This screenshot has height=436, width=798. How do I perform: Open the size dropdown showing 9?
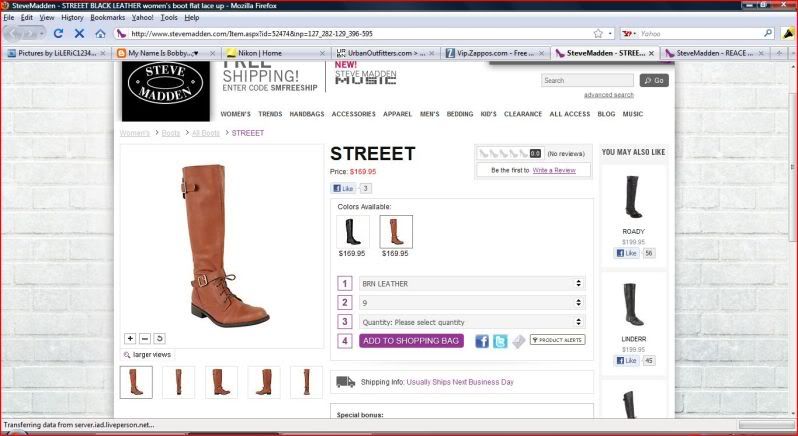click(x=472, y=303)
